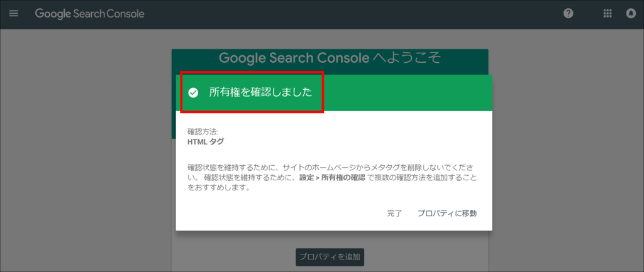Click the HTML タグ verification method text

pyautogui.click(x=206, y=143)
